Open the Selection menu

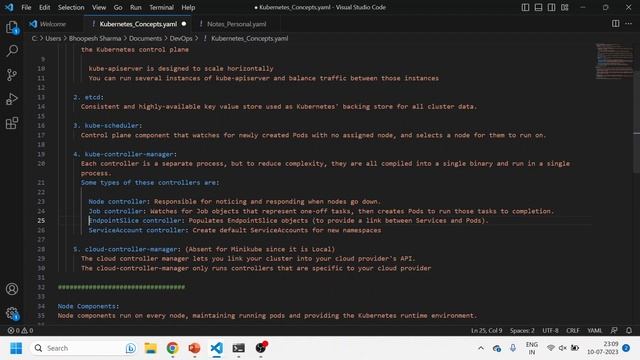(71, 7)
